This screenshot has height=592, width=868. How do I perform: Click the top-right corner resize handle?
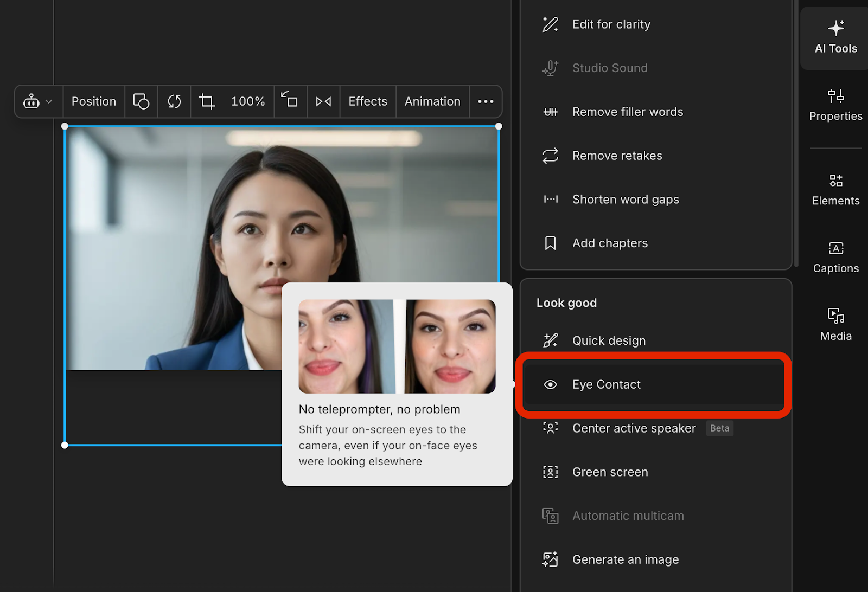coord(499,126)
